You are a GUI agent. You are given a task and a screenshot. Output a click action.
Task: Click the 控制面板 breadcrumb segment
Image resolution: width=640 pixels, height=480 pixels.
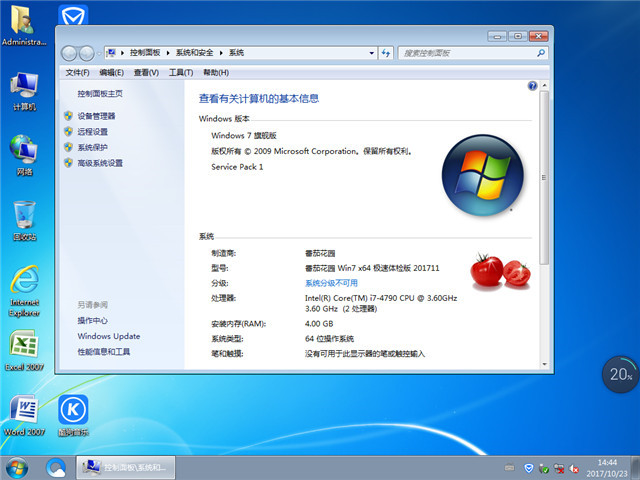[145, 53]
